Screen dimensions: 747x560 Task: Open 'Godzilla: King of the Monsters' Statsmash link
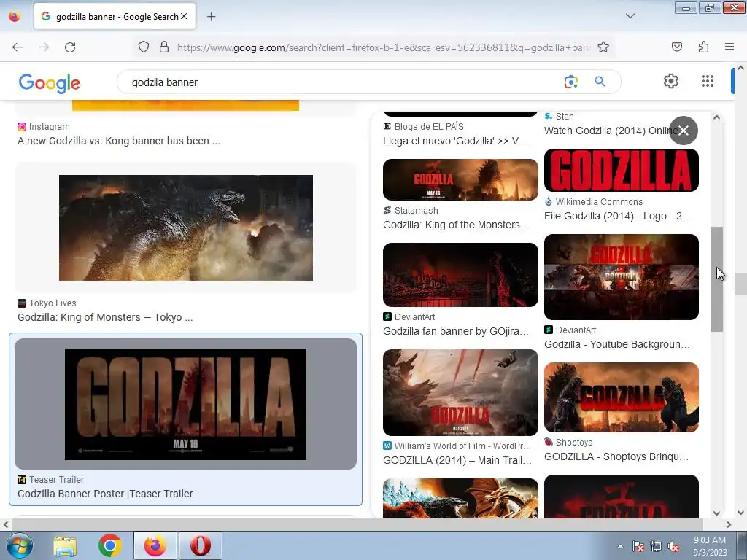457,225
